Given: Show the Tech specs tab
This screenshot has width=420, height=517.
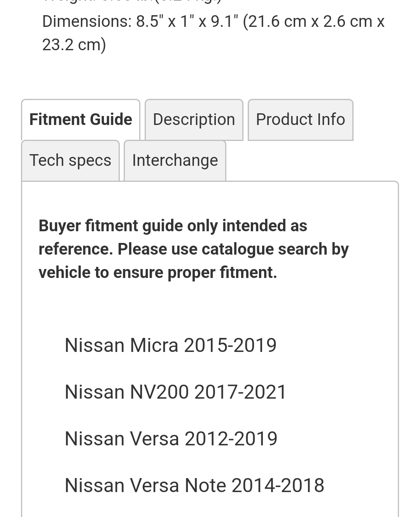Looking at the screenshot, I should coord(70,160).
